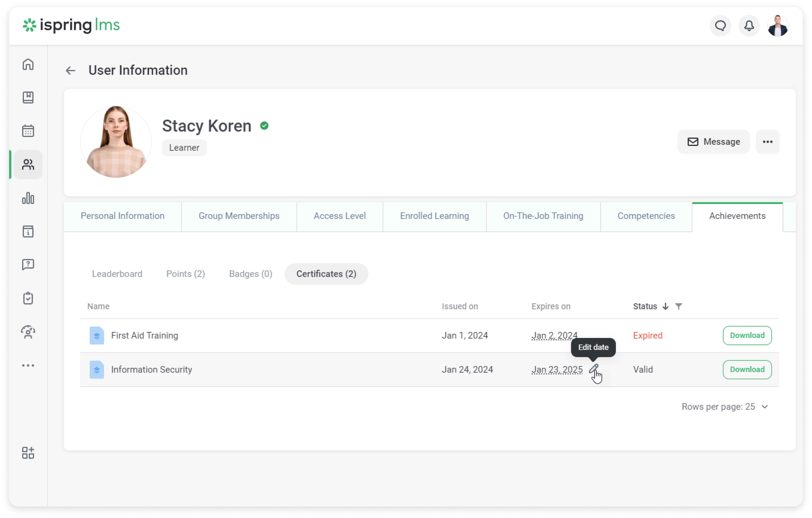Expand the sidebar more options ellipsis
The height and width of the screenshot is (518, 812).
[x=28, y=366]
